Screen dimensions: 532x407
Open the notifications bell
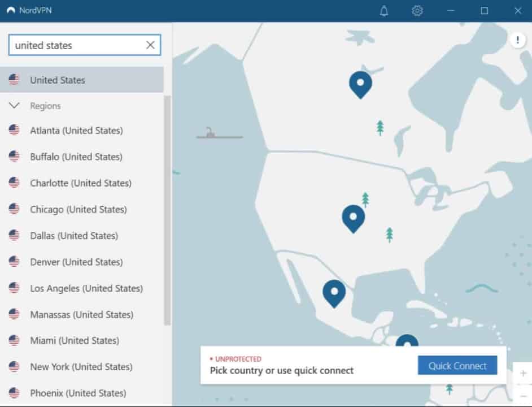point(383,11)
